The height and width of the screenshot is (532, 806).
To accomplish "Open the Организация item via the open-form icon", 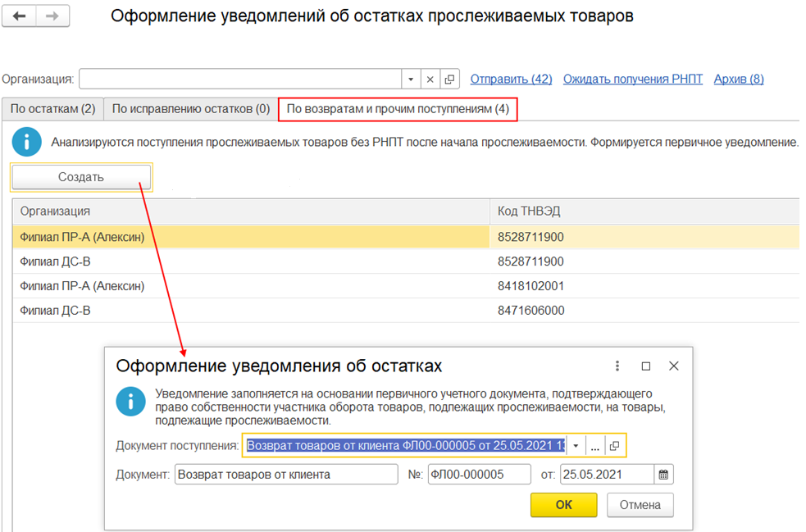I will tap(449, 80).
